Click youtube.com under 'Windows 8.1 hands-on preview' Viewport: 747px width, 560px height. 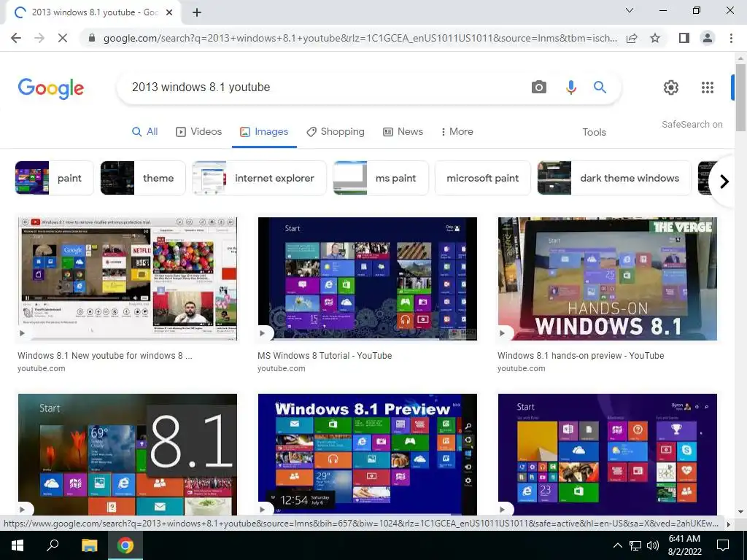coord(521,368)
